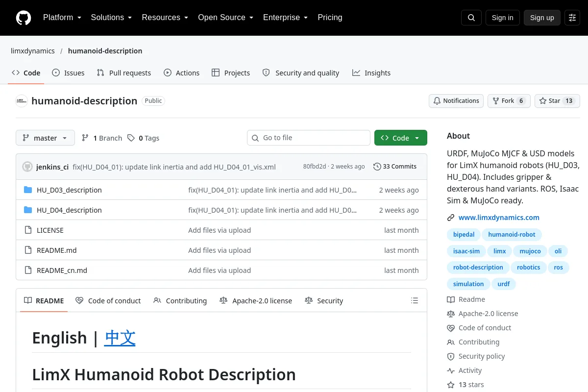Click the people icon beside Contributing sidebar

(x=451, y=342)
